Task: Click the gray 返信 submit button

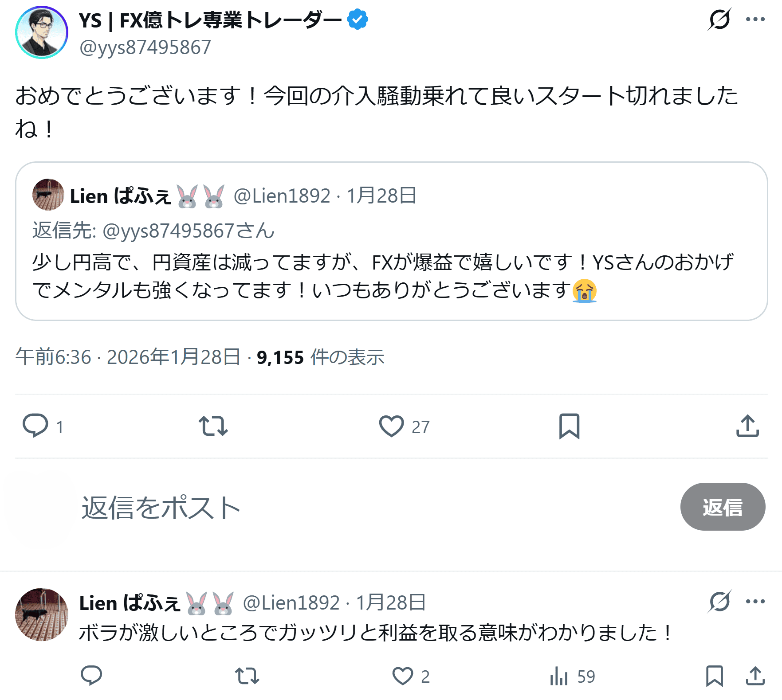Action: pos(722,507)
